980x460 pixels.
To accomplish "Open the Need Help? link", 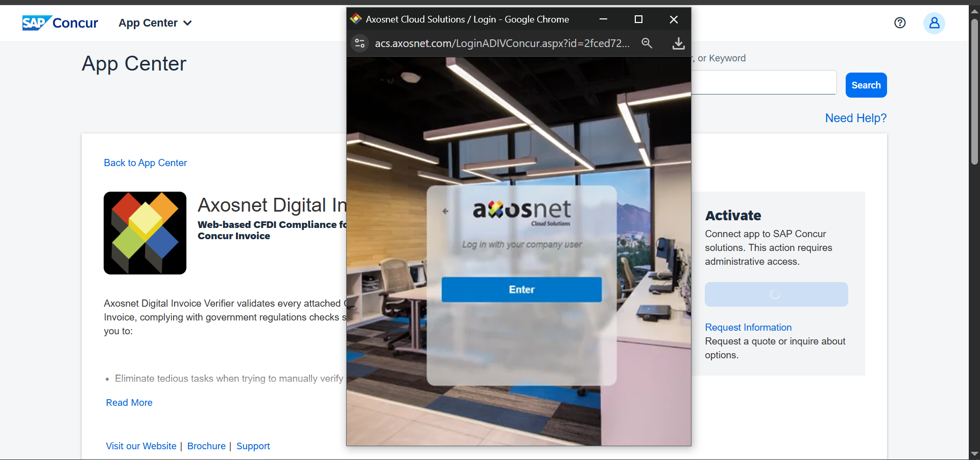I will pyautogui.click(x=855, y=118).
